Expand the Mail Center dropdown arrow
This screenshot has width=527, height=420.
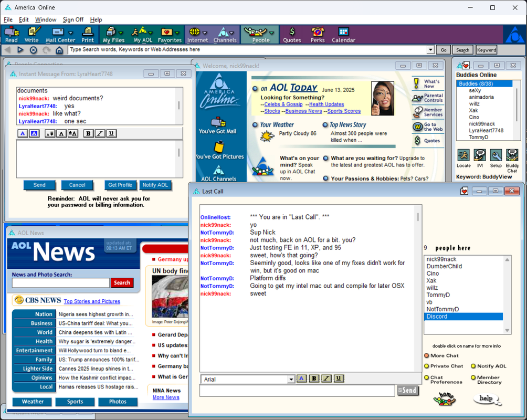(x=70, y=33)
